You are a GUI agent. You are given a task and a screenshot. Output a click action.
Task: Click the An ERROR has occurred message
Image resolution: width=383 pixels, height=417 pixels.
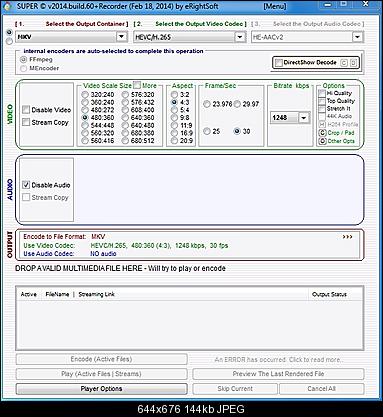click(278, 360)
